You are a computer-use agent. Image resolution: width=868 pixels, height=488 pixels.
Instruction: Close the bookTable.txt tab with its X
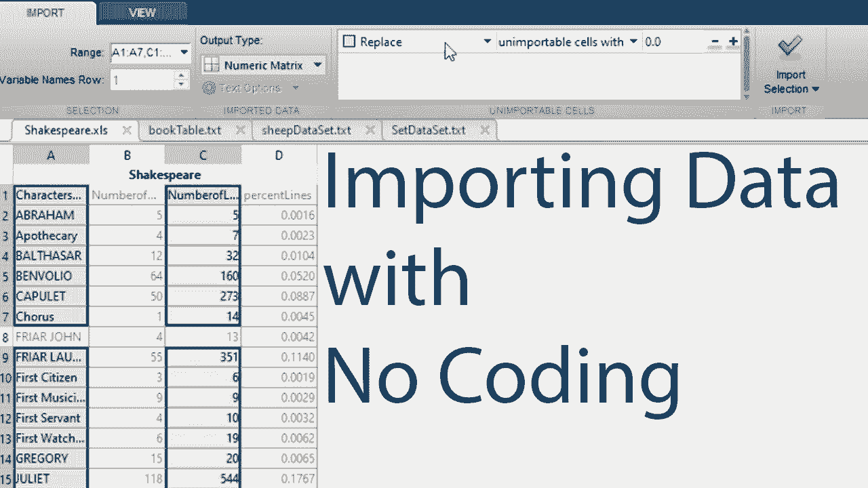point(240,129)
